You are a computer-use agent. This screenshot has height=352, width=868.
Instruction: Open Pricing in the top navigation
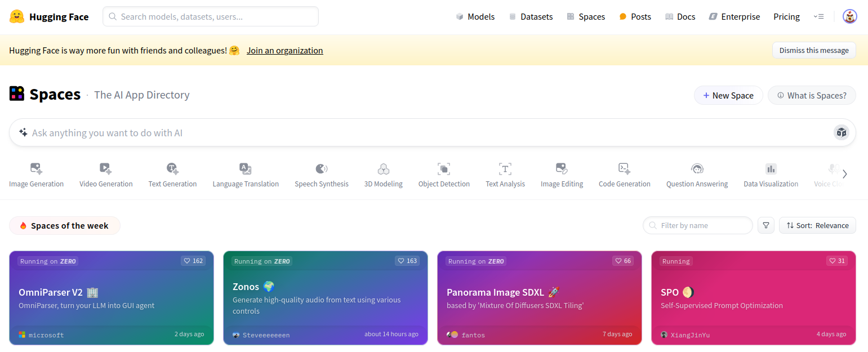(x=787, y=17)
